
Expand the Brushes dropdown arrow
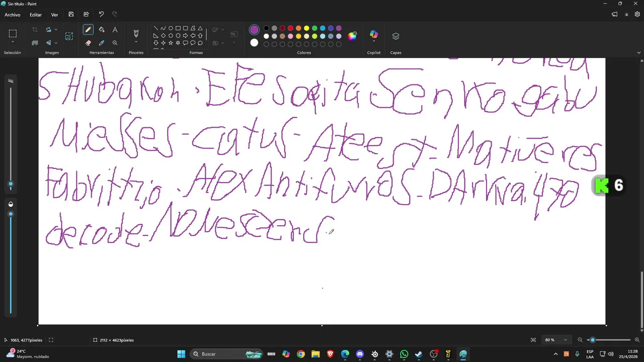(x=136, y=42)
